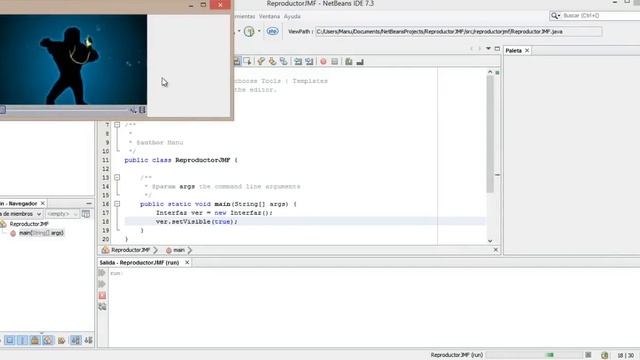
Task: Click chevron after main breadcrumb
Action: pyautogui.click(x=189, y=250)
